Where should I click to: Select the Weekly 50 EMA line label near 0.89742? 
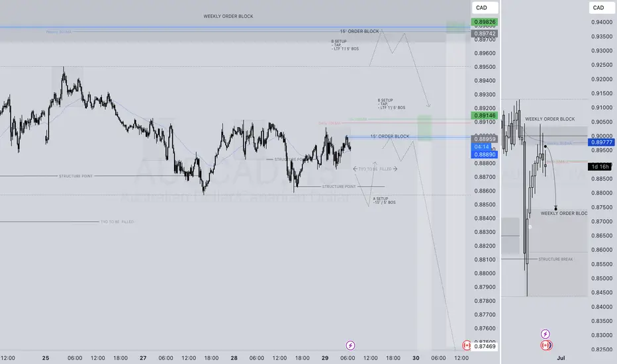click(x=58, y=32)
